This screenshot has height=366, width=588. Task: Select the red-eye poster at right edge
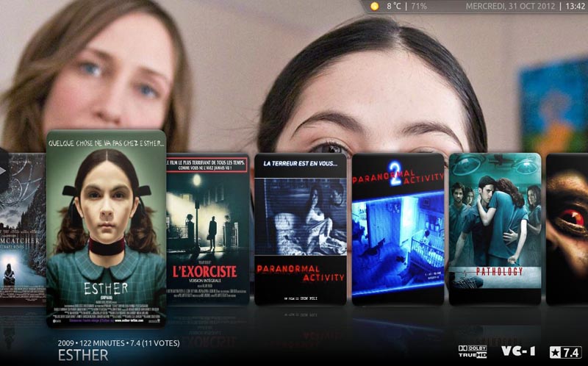pyautogui.click(x=567, y=229)
